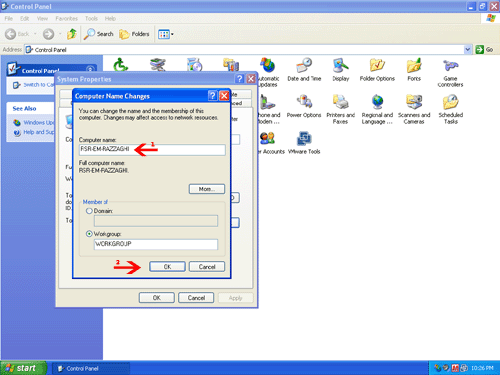This screenshot has width=500, height=375.
Task: Click the More... button
Action: [207, 189]
